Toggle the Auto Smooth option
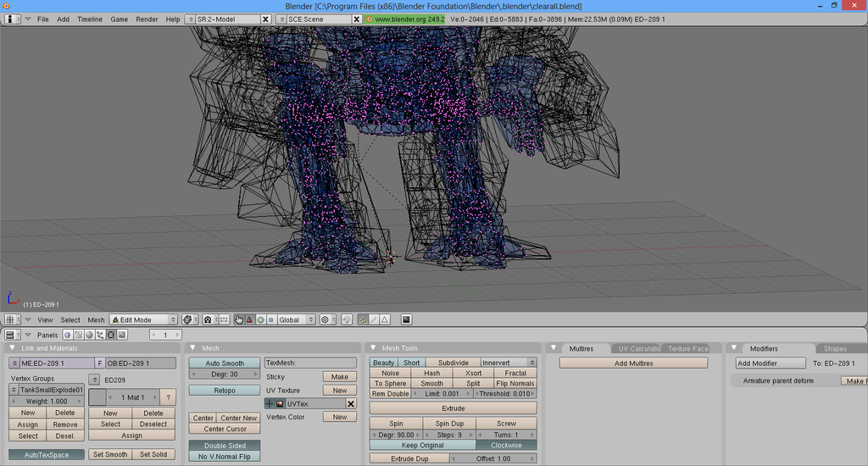Image resolution: width=868 pixels, height=466 pixels. click(x=224, y=363)
